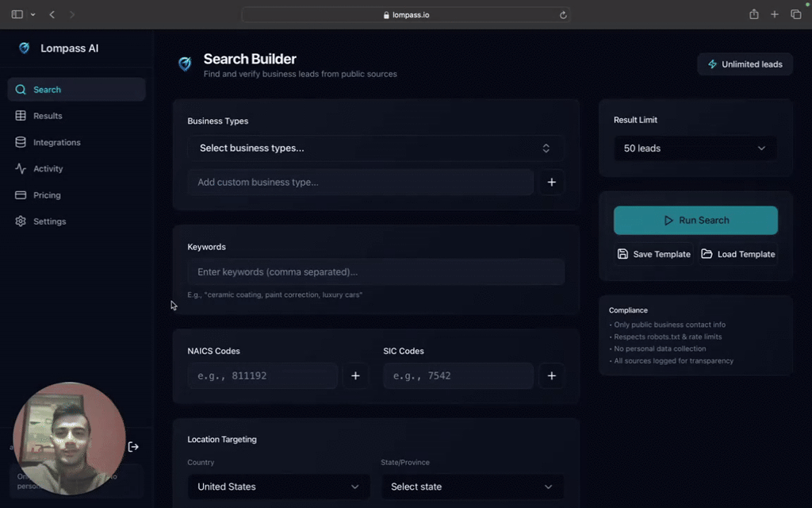Click 'Only public business contact info' text
Image resolution: width=812 pixels, height=508 pixels.
(x=669, y=325)
